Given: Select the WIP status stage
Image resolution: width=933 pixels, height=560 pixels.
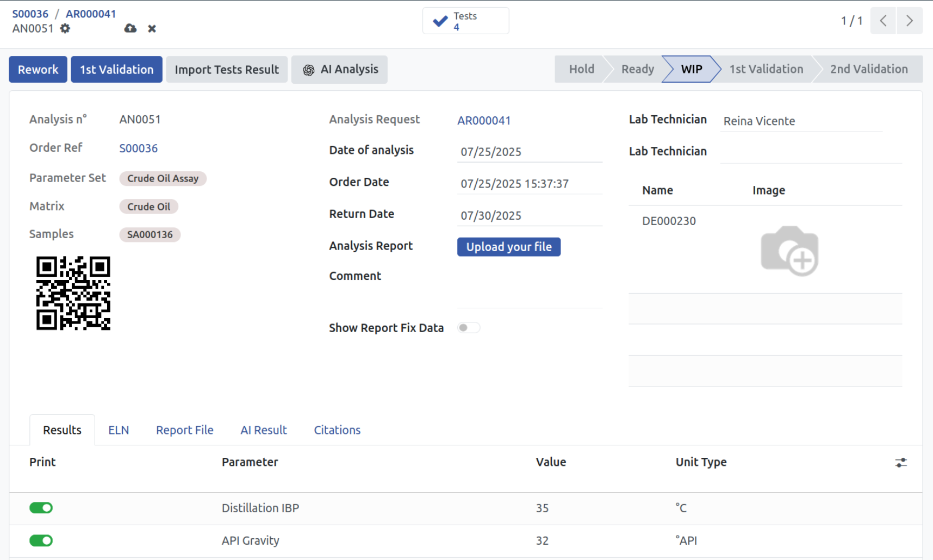Looking at the screenshot, I should pyautogui.click(x=692, y=69).
